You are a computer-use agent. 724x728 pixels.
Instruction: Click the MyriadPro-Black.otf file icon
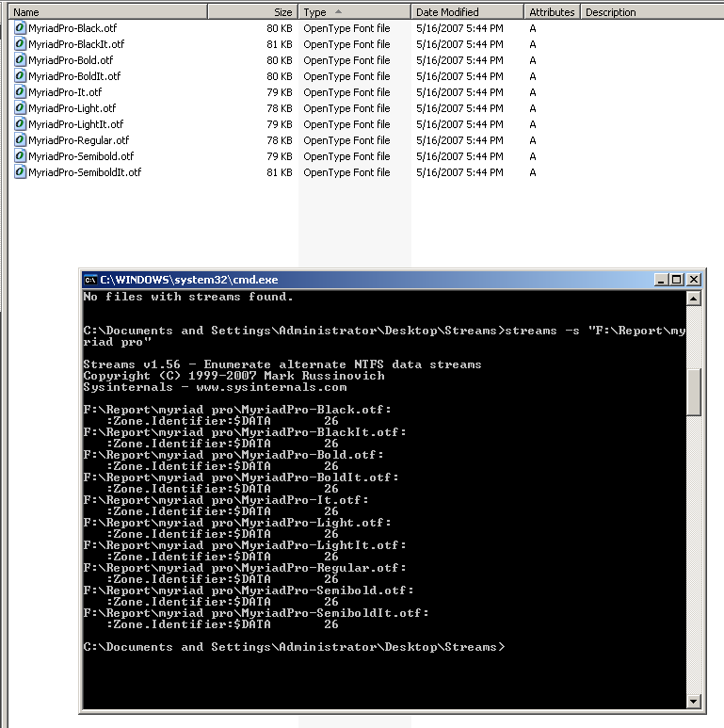pos(20,28)
